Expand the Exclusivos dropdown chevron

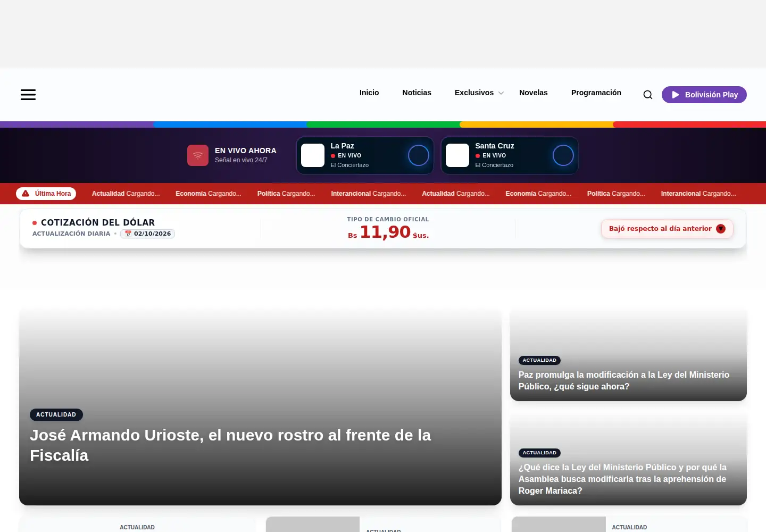pyautogui.click(x=501, y=93)
